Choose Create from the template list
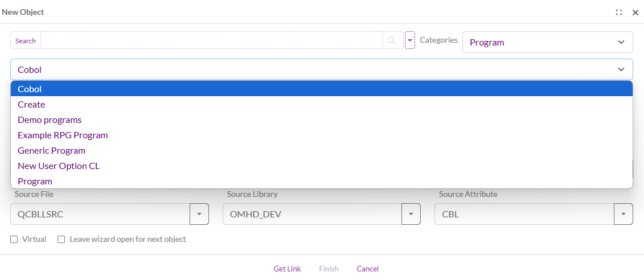Image resolution: width=644 pixels, height=280 pixels. coord(31,105)
